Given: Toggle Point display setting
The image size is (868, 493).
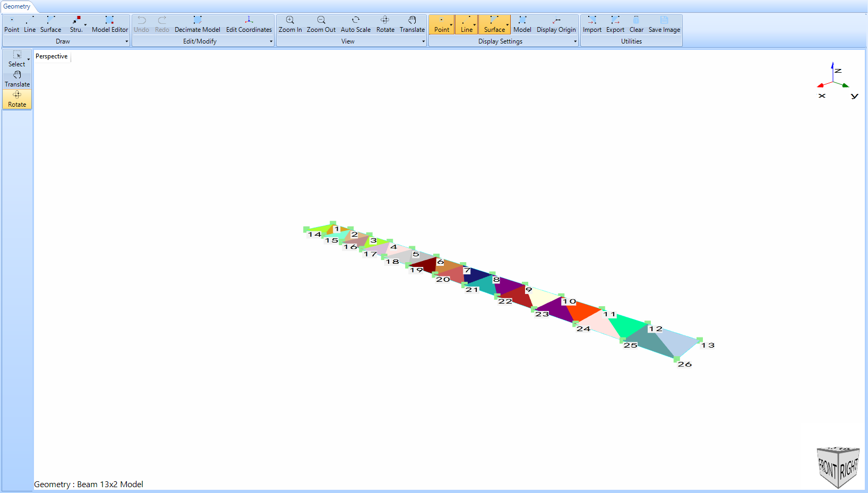Looking at the screenshot, I should [x=441, y=24].
